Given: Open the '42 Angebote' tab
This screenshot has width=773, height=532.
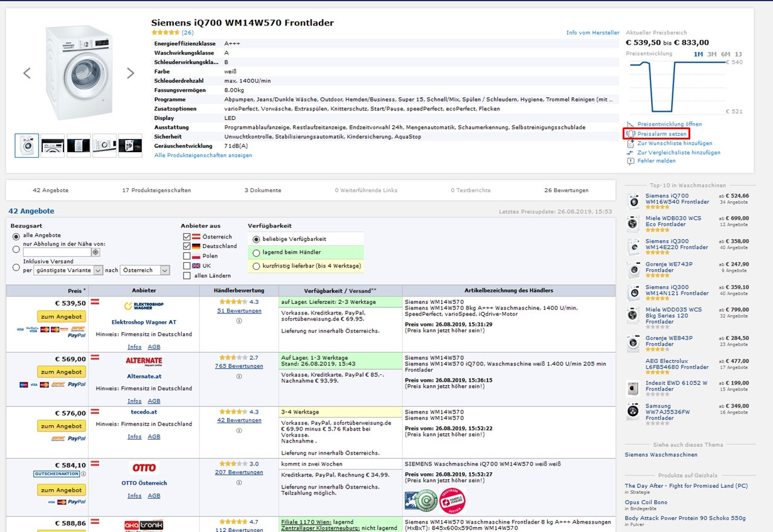Looking at the screenshot, I should 51,190.
